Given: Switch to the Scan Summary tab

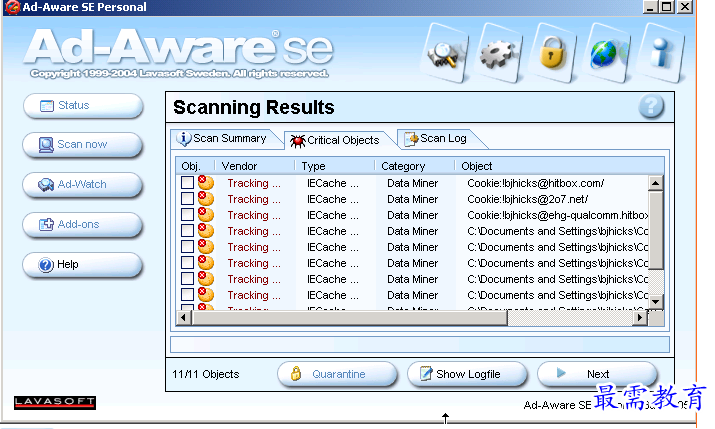Looking at the screenshot, I should coord(223,138).
